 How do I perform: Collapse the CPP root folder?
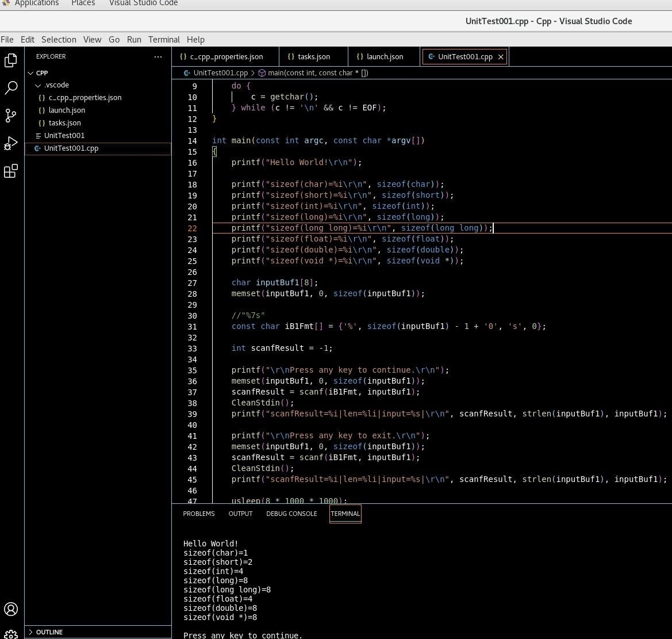[42, 73]
